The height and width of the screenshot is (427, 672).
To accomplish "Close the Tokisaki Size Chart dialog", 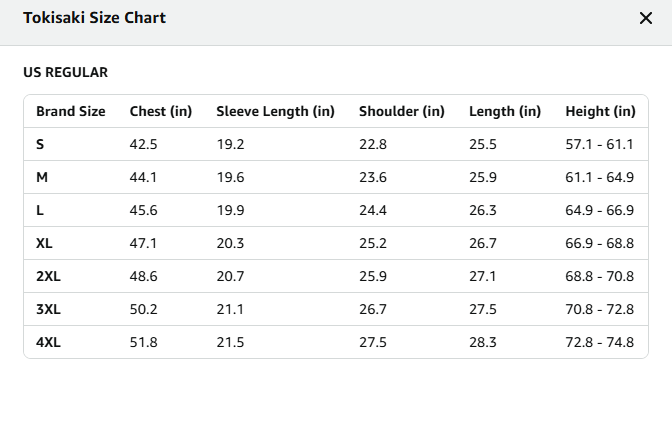I will click(645, 18).
